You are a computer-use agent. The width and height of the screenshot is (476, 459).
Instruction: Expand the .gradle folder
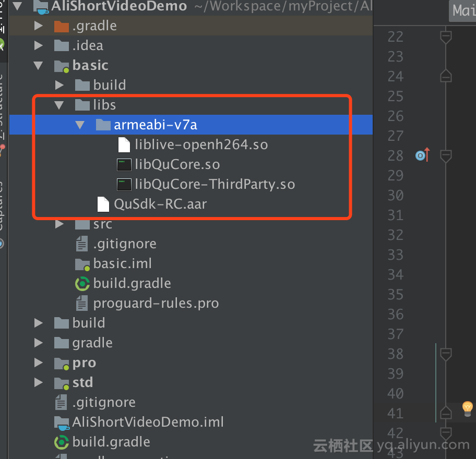click(x=38, y=26)
